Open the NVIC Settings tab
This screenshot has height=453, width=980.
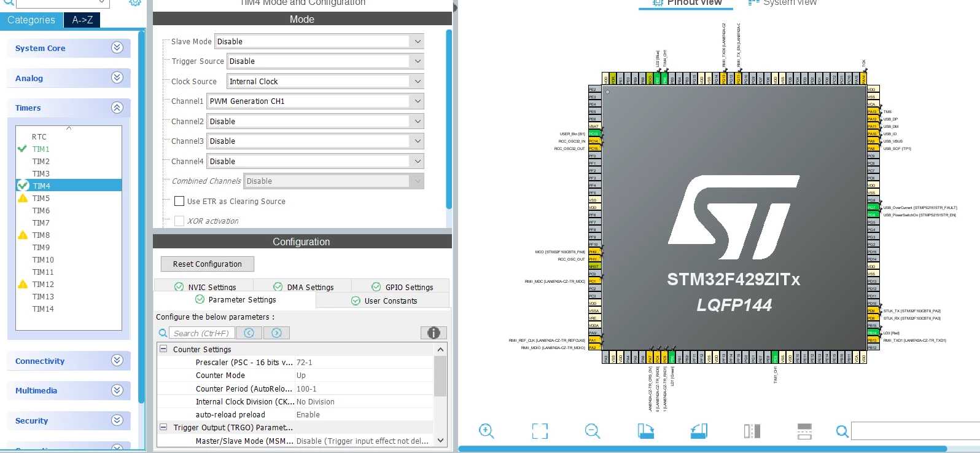pyautogui.click(x=205, y=287)
